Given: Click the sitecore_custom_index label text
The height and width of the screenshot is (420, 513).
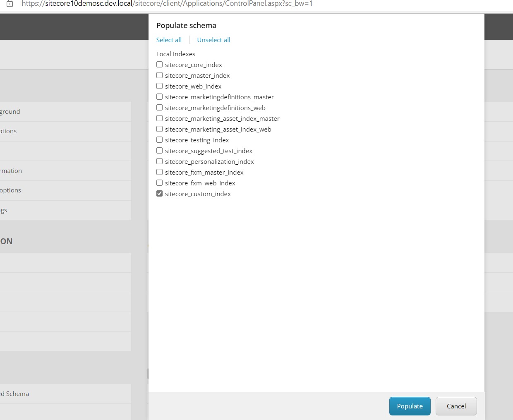Looking at the screenshot, I should 198,194.
